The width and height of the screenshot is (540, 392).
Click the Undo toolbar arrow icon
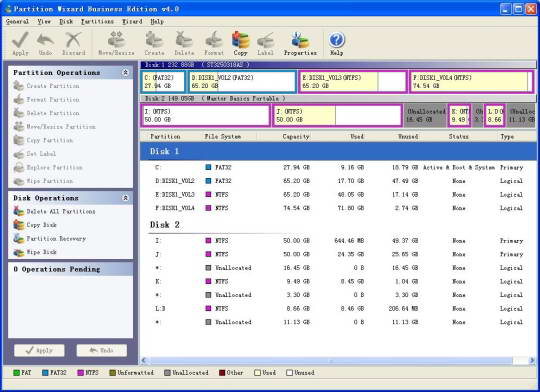(x=45, y=40)
